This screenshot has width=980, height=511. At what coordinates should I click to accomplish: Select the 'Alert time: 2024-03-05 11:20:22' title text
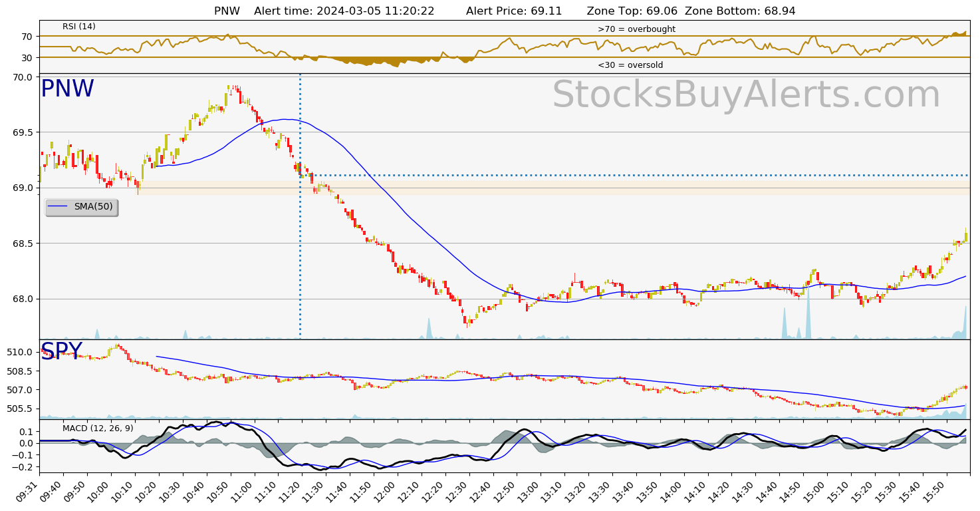point(344,11)
